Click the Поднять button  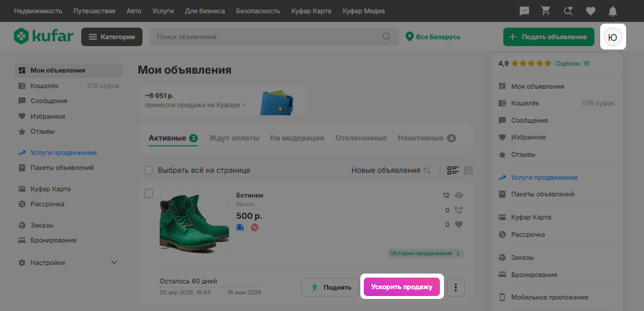[x=330, y=287]
